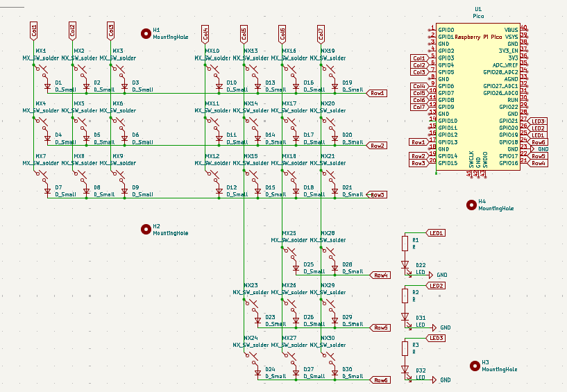Click the D30 diode symbol

pos(335,375)
